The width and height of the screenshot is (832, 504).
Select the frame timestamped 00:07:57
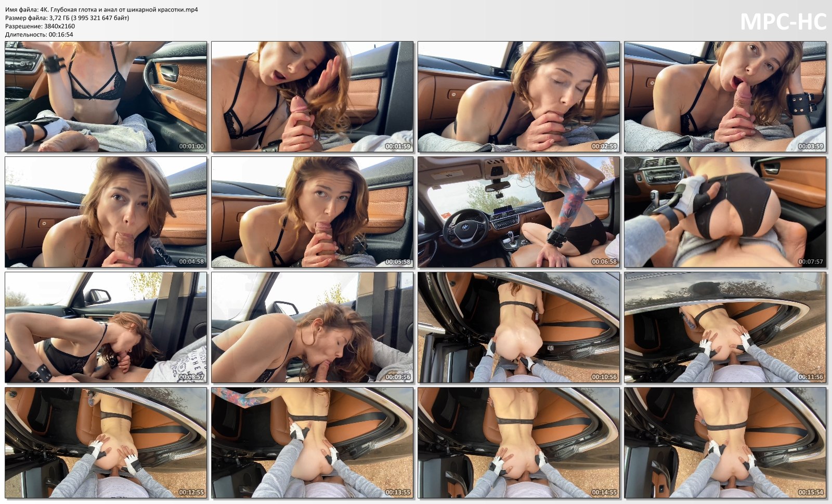pos(725,212)
